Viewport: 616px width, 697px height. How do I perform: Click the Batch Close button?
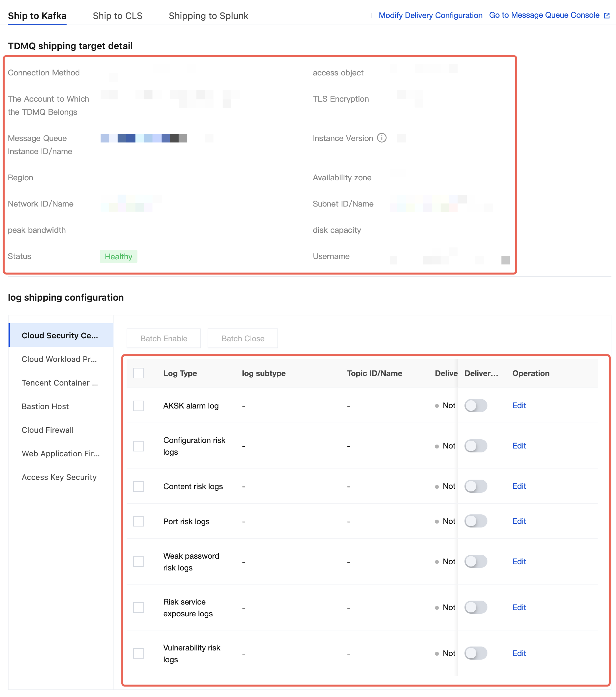(x=243, y=338)
